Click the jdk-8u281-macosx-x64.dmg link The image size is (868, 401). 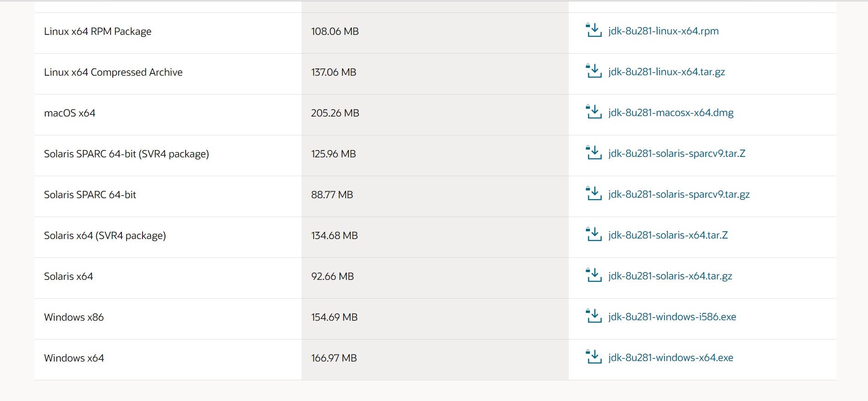[670, 112]
